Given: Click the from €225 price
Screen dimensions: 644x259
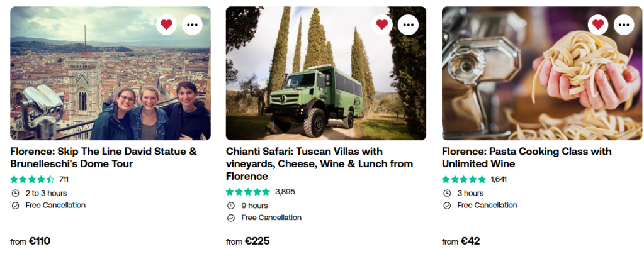Looking at the screenshot, I should [x=248, y=241].
